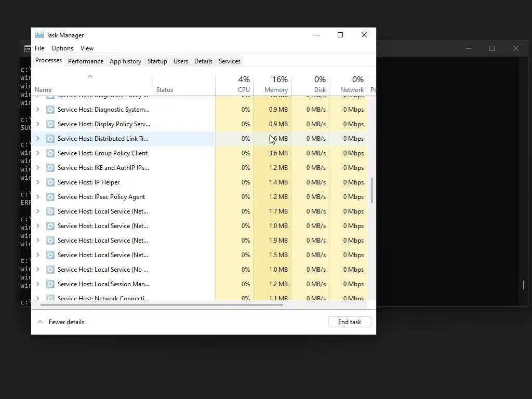
Task: Expand Service Host: Local Service (No ... row
Action: pyautogui.click(x=37, y=270)
